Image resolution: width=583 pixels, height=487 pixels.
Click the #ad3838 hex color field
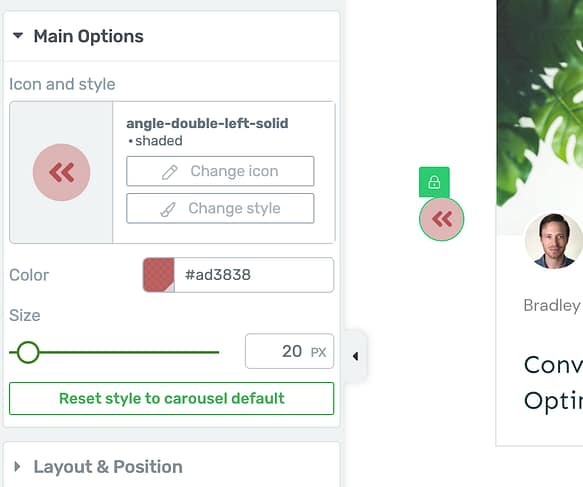pos(254,275)
